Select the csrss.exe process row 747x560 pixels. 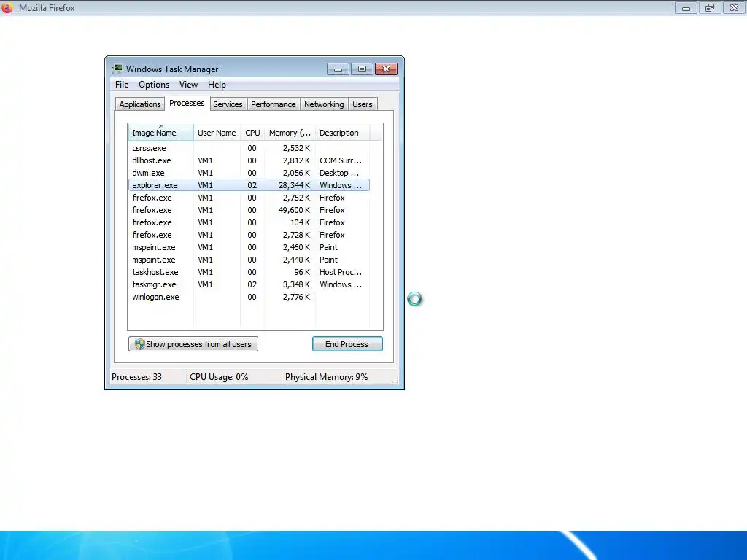[x=249, y=148]
